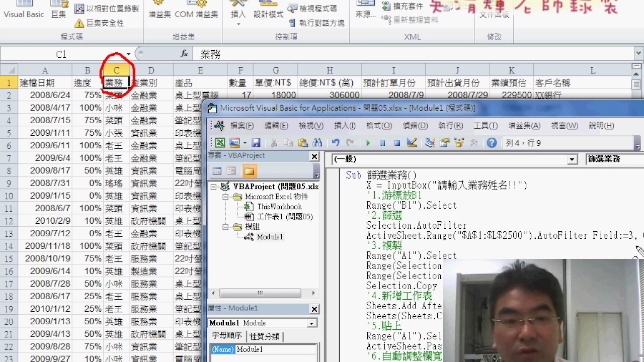644x362 pixels.
Task: Click the fx Insert Function icon
Action: pyautogui.click(x=184, y=54)
